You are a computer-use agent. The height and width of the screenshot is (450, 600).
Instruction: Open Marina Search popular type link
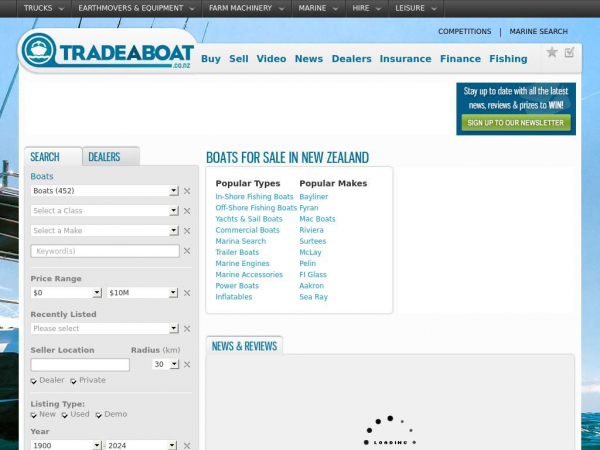point(240,241)
